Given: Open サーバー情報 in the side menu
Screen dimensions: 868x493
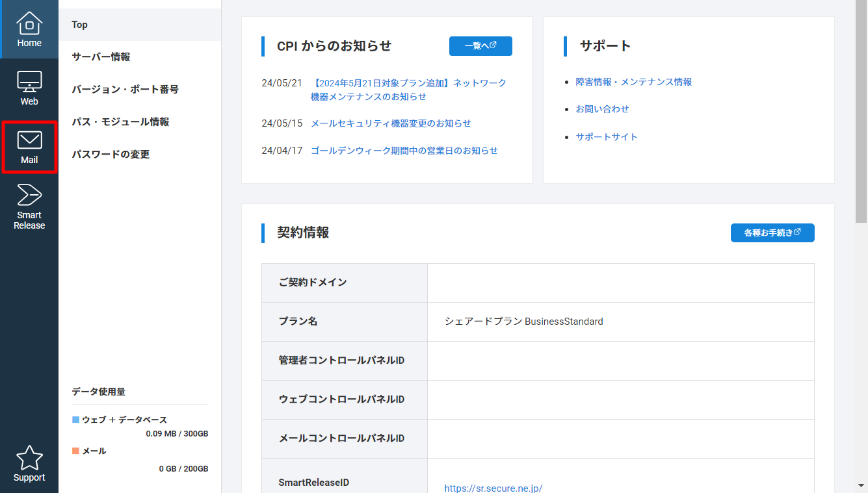Looking at the screenshot, I should pos(101,57).
